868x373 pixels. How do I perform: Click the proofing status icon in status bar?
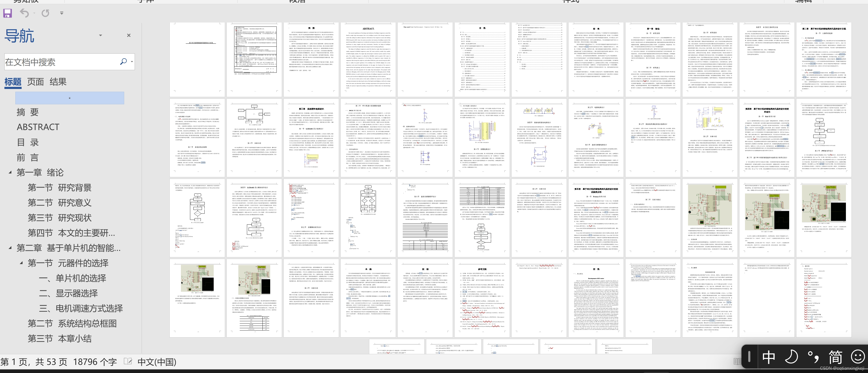coord(128,362)
